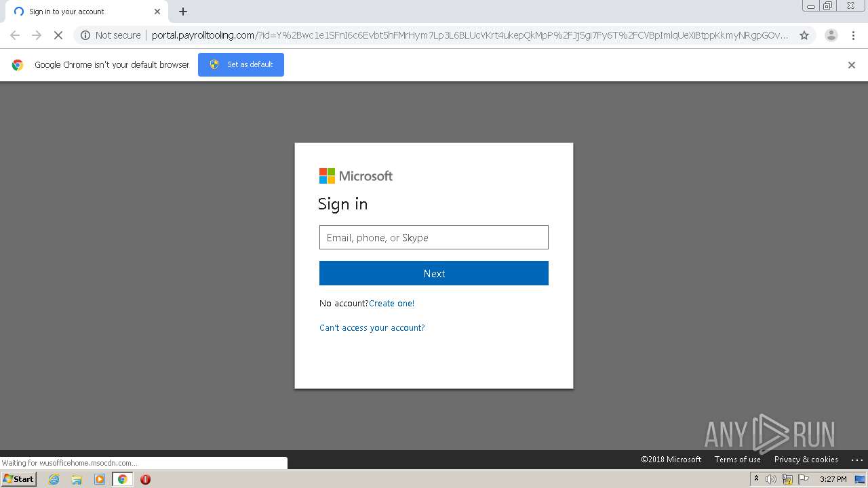Open File Explorer from the taskbar
The image size is (868, 488).
tap(77, 479)
